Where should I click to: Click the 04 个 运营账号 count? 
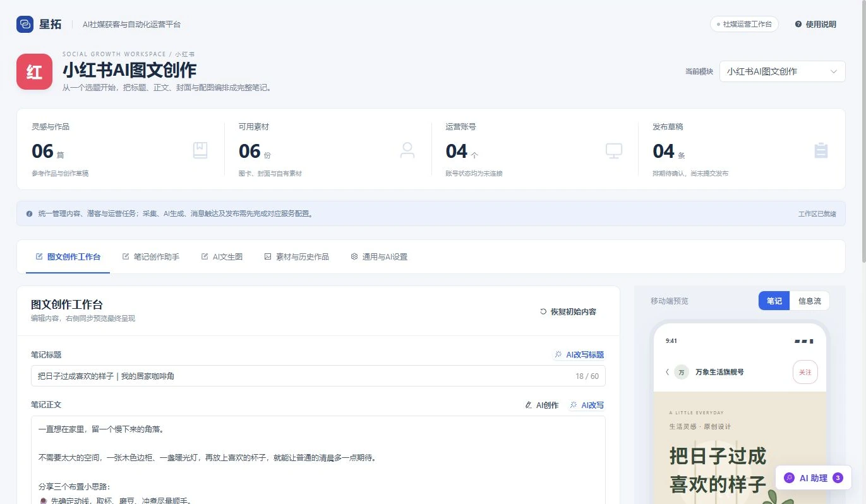(x=462, y=152)
